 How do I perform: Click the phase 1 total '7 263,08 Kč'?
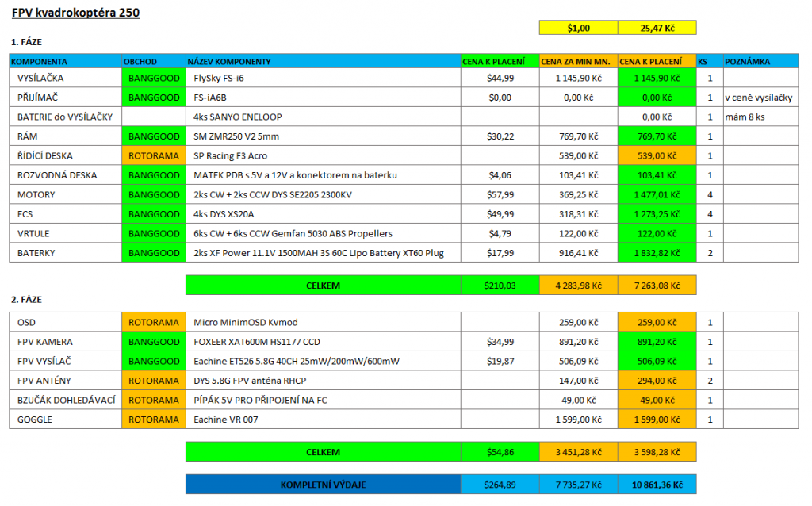click(x=657, y=285)
